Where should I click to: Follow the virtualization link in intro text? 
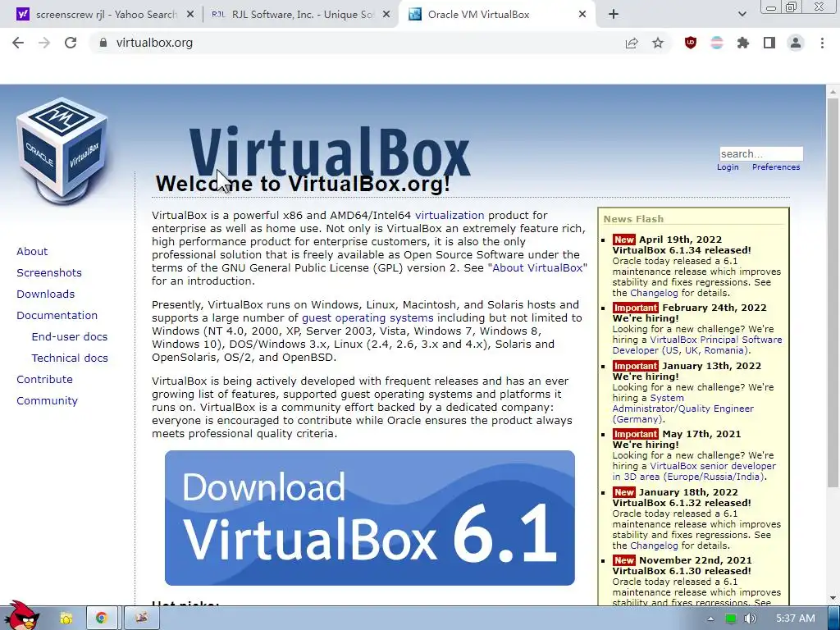click(x=450, y=216)
